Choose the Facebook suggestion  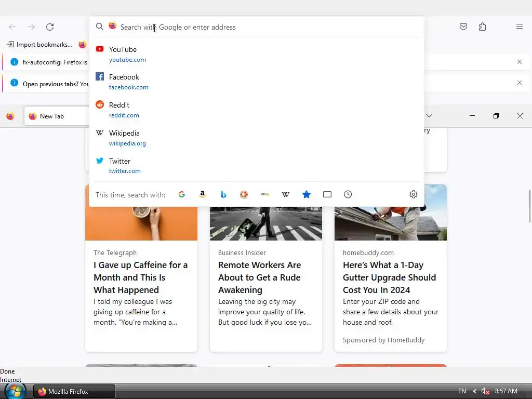pos(257,82)
